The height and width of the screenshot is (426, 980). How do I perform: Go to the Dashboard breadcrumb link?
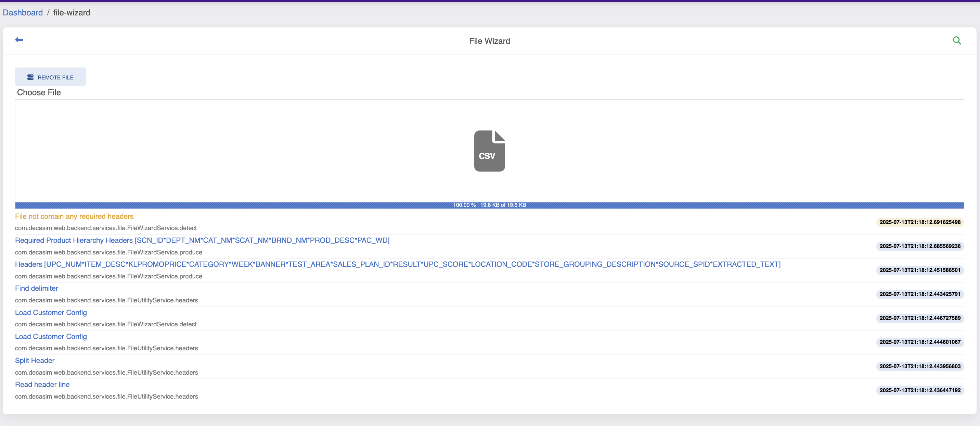(x=23, y=13)
